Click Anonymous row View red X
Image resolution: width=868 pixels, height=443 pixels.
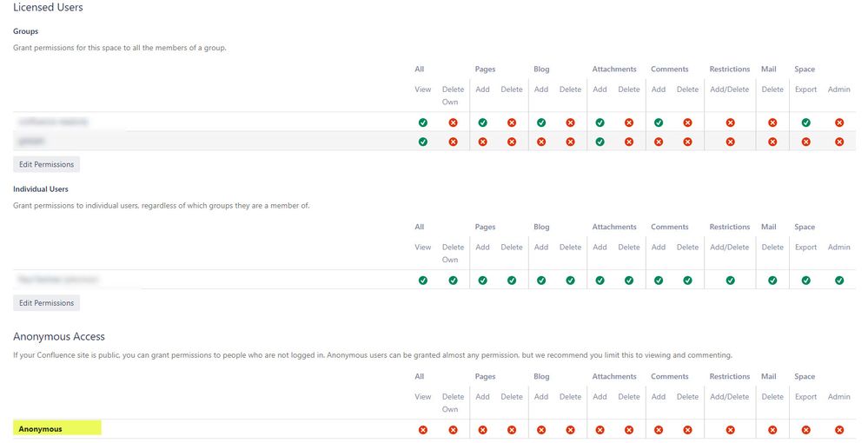point(423,430)
